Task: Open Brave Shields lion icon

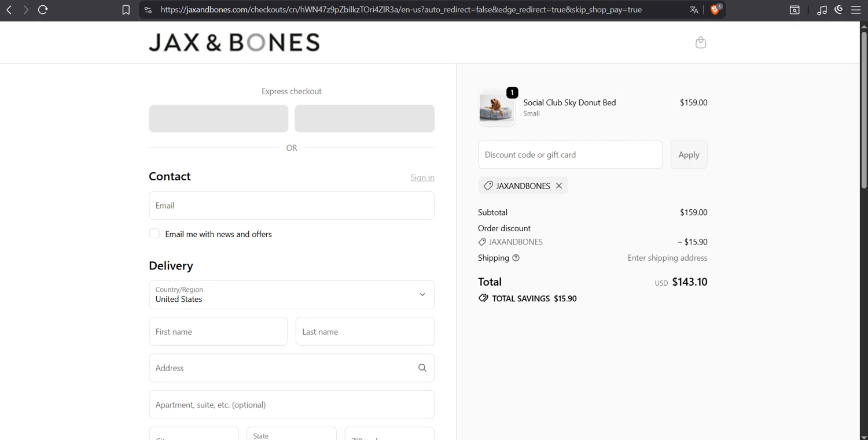Action: [715, 9]
